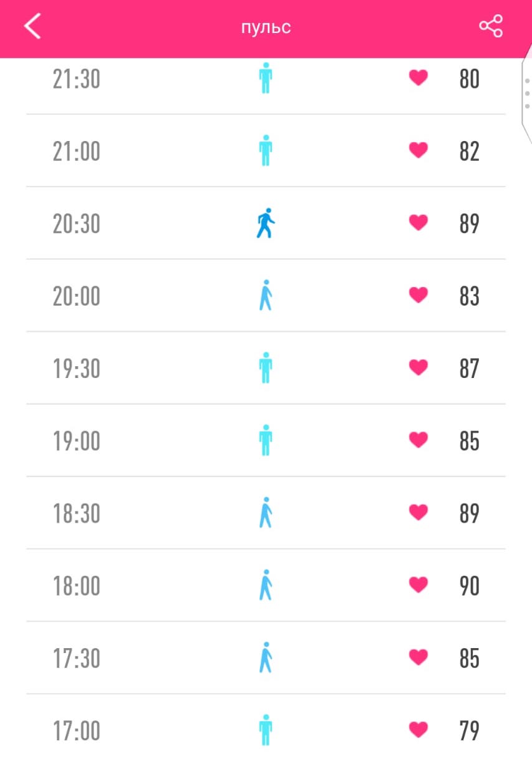This screenshot has width=532, height=761.
Task: Select the 21:00 time label
Action: pos(76,151)
